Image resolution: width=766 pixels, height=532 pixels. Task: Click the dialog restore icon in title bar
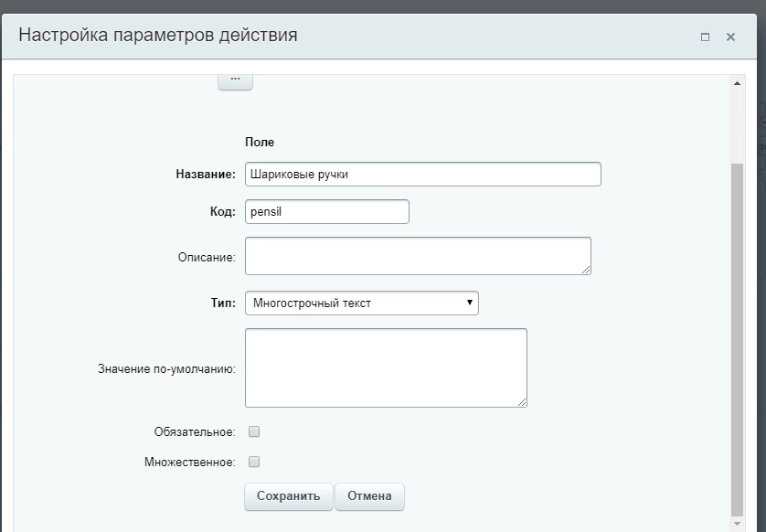click(705, 37)
